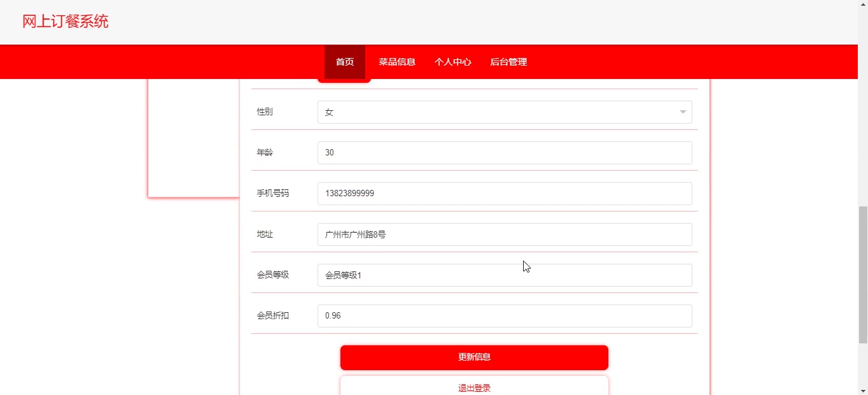Click the 年龄 field label

coord(265,152)
